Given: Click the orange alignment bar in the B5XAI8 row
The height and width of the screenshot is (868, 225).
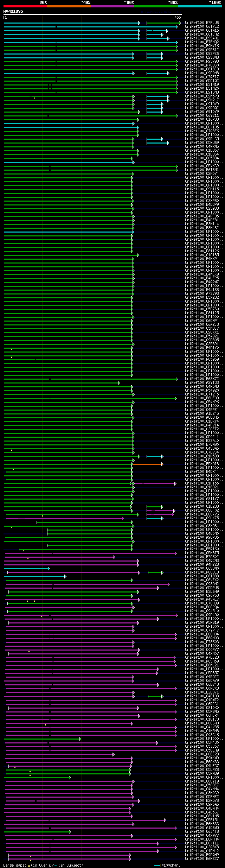Looking at the screenshot, I should tap(148, 464).
